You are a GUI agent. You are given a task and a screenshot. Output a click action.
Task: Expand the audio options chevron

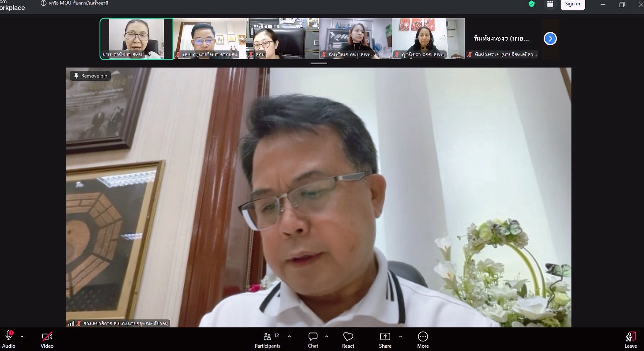coord(22,336)
